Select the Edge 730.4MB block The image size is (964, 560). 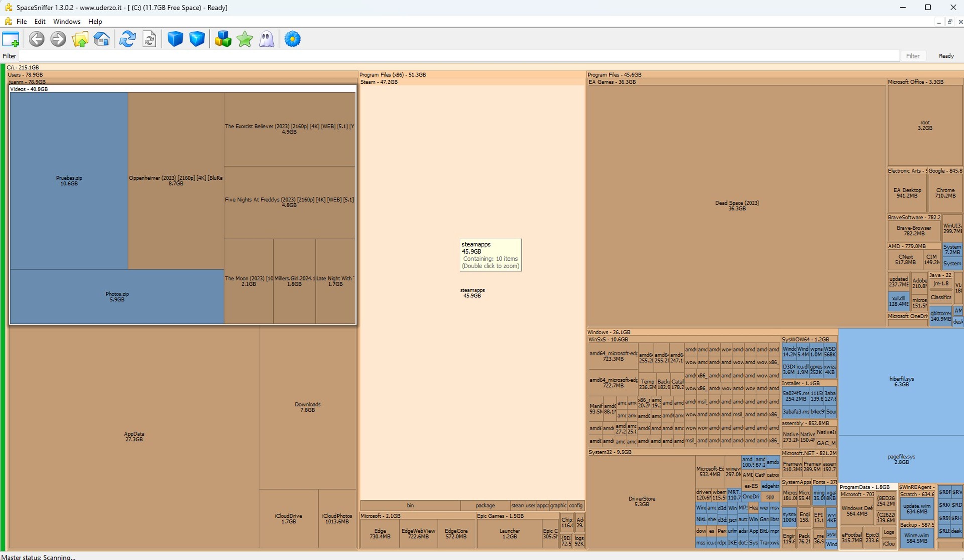tap(380, 534)
